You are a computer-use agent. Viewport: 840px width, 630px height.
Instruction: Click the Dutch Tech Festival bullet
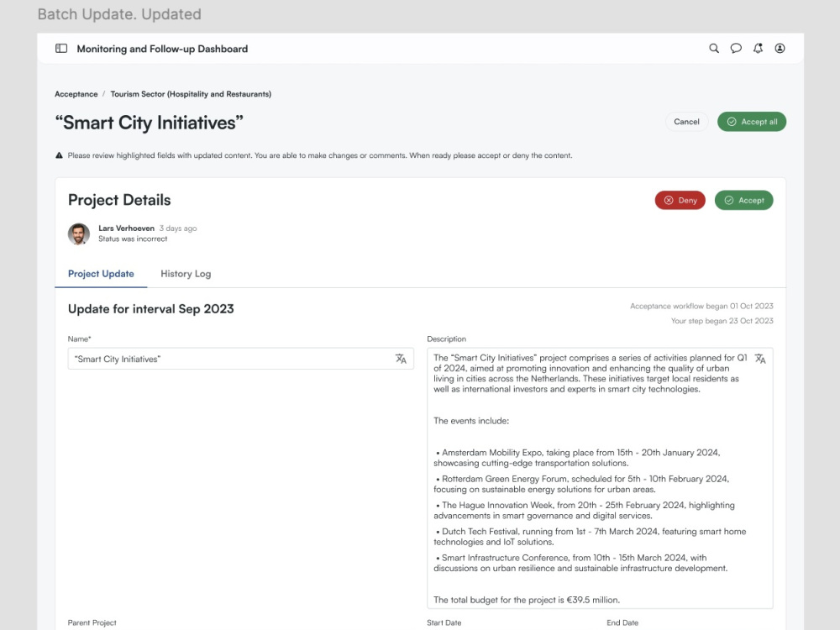point(590,536)
